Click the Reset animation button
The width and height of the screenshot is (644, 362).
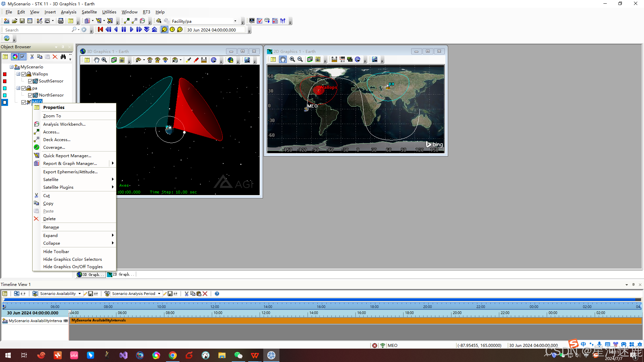click(x=100, y=29)
